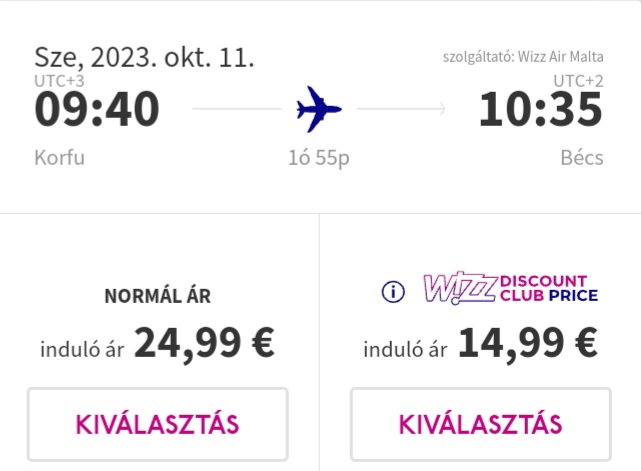Click the 24,99 € normal price
This screenshot has width=641, height=471.
pyautogui.click(x=204, y=343)
